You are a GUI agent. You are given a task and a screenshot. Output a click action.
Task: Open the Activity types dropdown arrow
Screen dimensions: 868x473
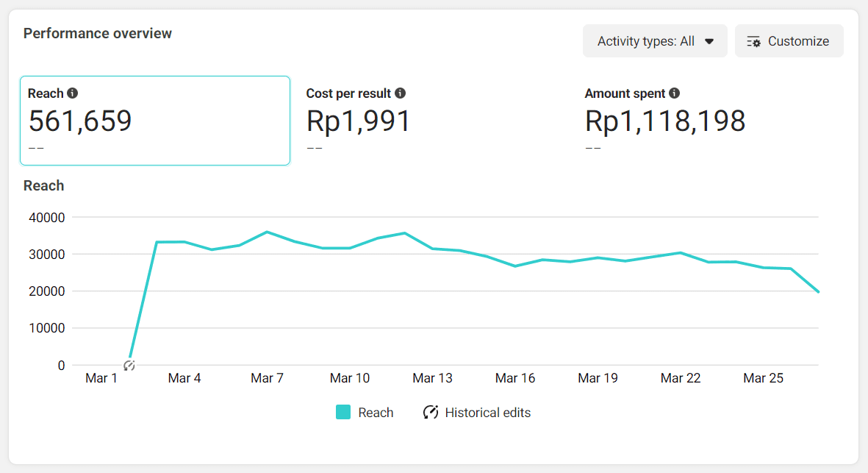click(x=709, y=42)
